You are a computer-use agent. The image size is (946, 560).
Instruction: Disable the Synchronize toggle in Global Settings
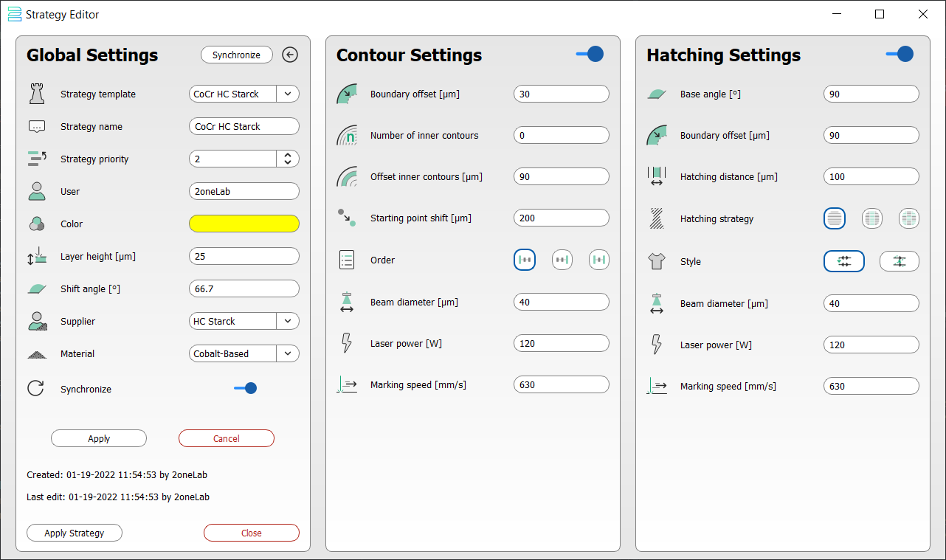click(245, 388)
